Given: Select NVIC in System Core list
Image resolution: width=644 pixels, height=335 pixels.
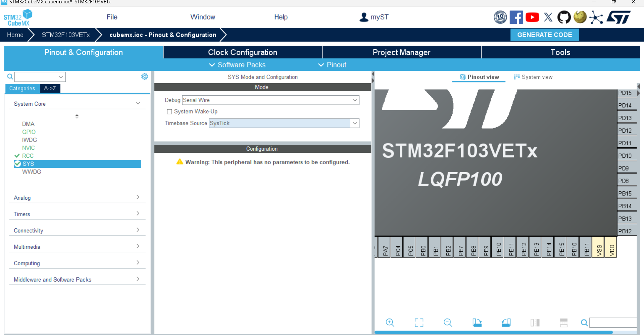Looking at the screenshot, I should pyautogui.click(x=29, y=148).
